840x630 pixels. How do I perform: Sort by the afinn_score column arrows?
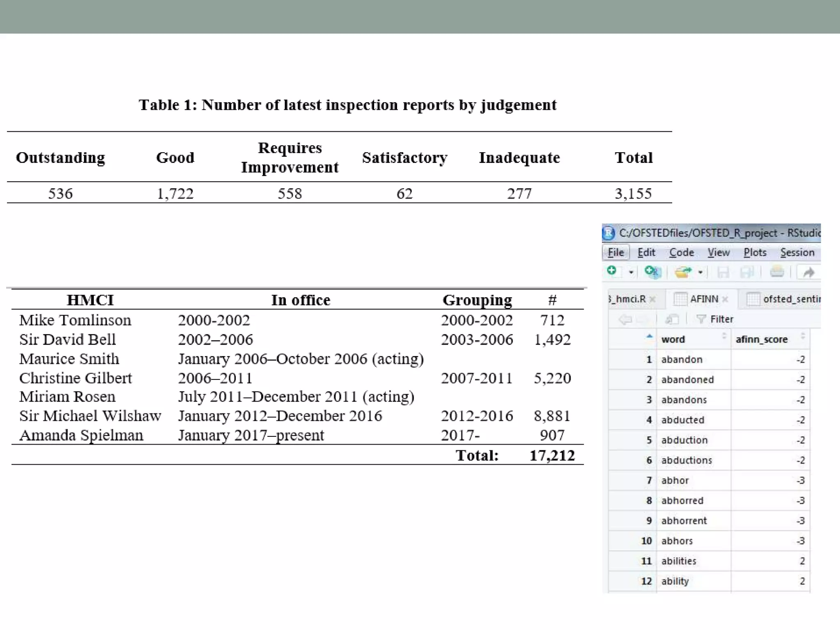(x=803, y=336)
